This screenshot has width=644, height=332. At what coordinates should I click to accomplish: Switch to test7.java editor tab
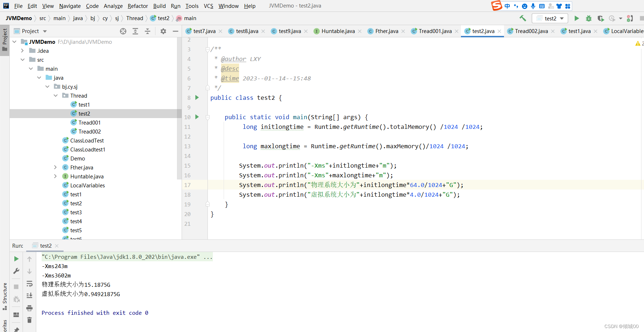point(204,31)
